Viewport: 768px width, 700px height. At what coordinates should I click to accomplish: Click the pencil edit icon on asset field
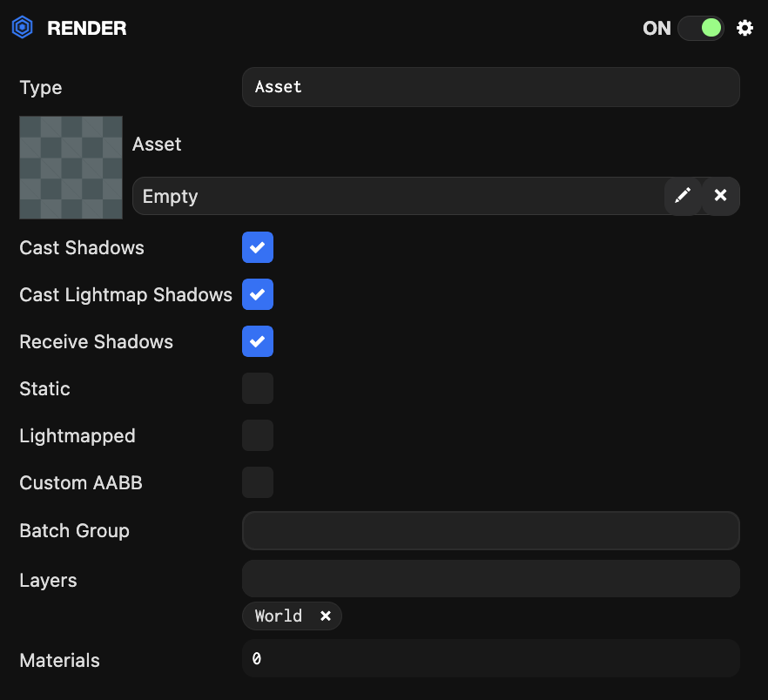click(684, 196)
